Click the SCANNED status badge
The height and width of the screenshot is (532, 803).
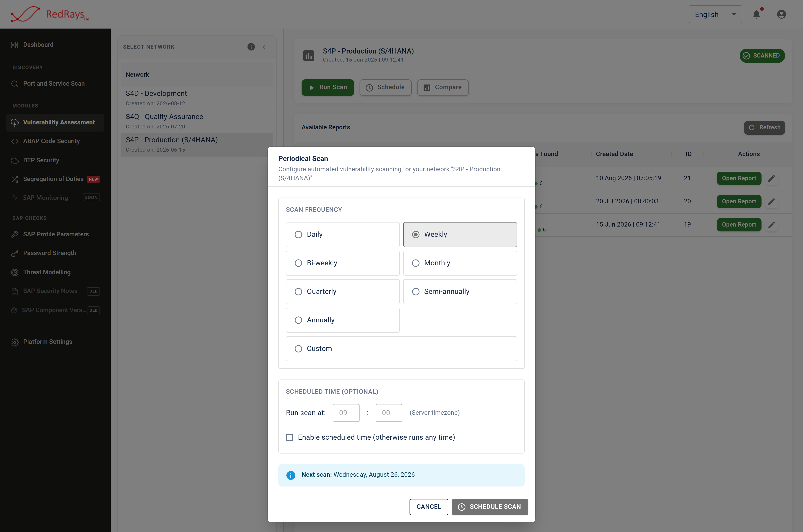pos(762,56)
